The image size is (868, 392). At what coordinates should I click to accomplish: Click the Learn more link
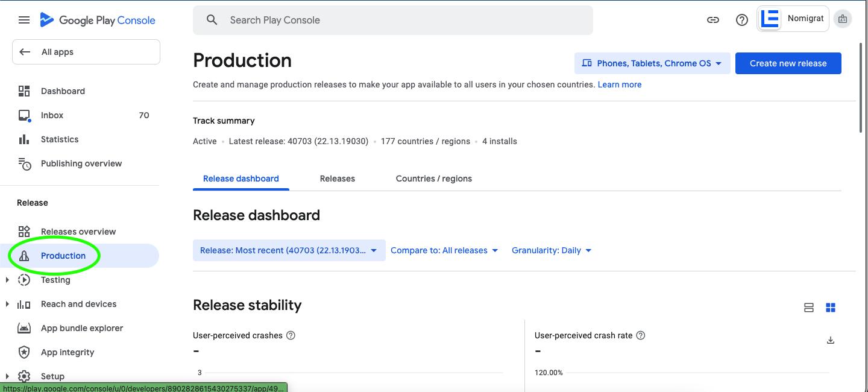[x=619, y=84]
